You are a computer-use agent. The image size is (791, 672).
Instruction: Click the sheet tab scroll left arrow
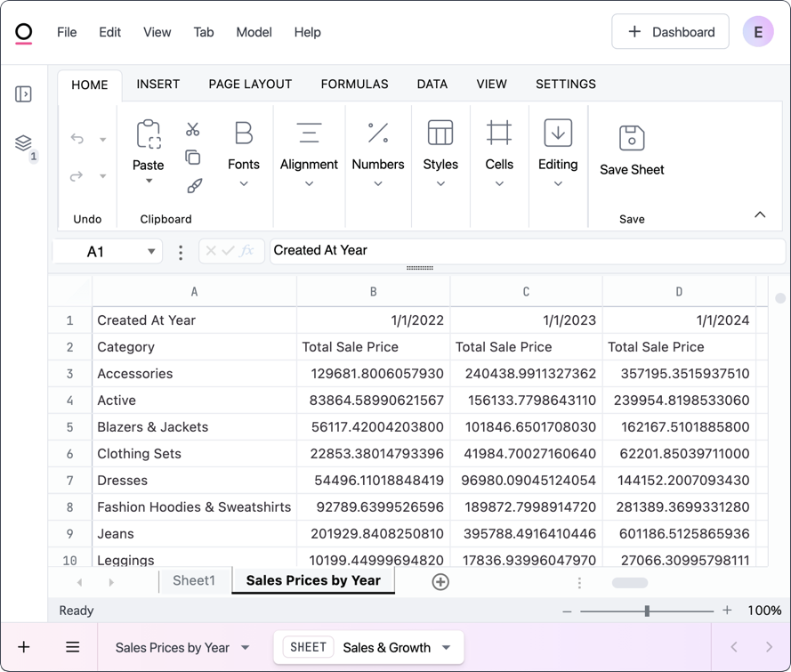[x=80, y=582]
